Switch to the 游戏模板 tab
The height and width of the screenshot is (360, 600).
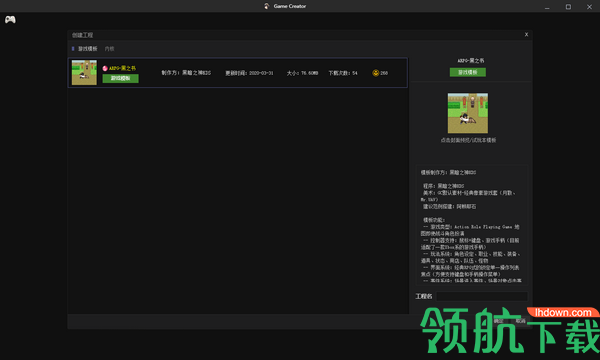point(88,49)
